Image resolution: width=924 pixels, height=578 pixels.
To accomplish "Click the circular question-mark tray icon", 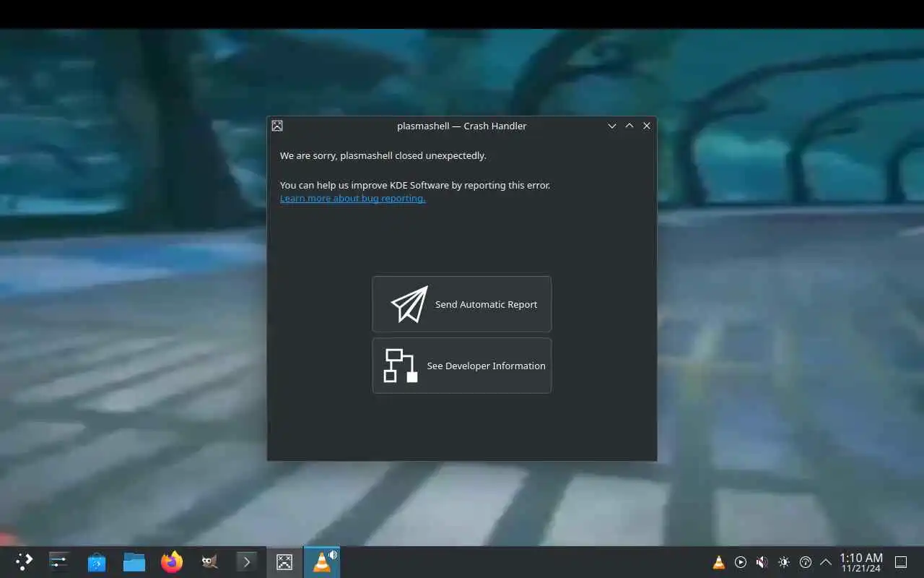I will (x=806, y=562).
